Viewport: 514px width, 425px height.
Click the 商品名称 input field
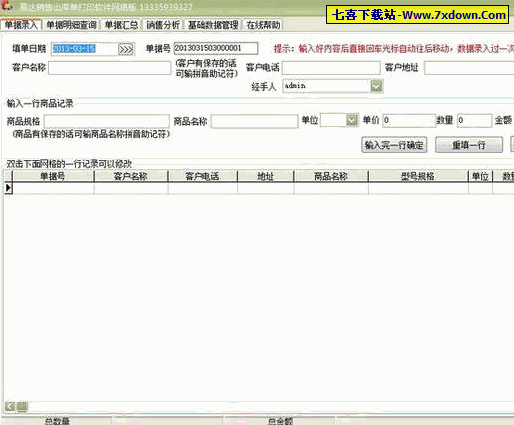[254, 121]
